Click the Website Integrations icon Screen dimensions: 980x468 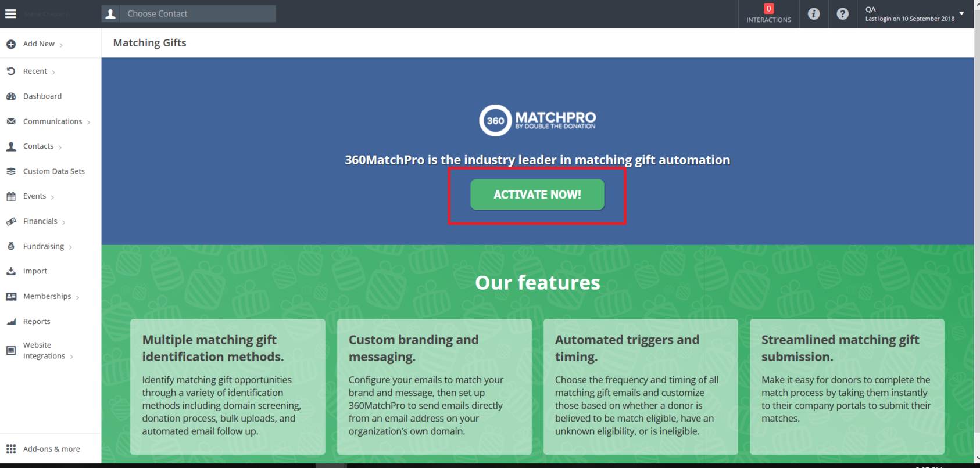[11, 351]
